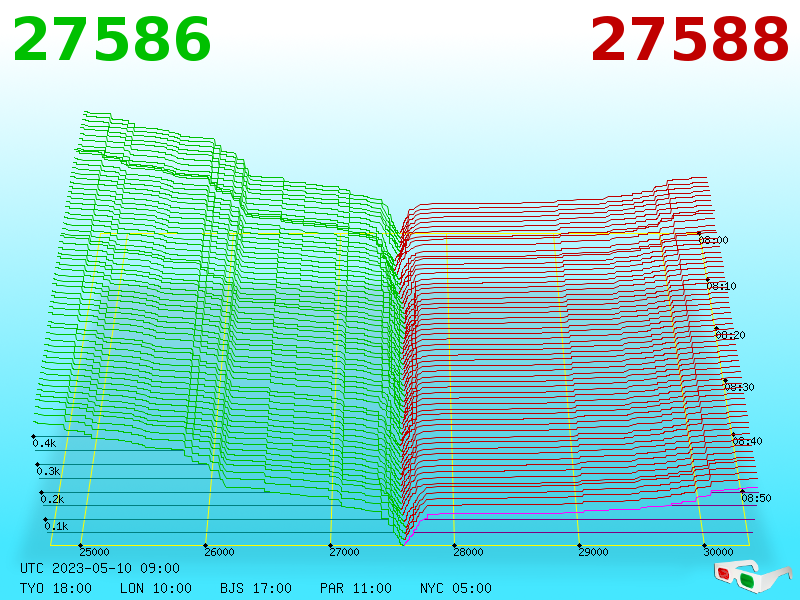Click the 29000 price axis label

tap(593, 552)
